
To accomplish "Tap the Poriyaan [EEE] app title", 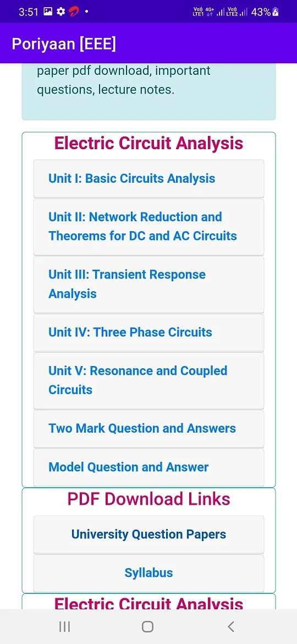I will point(64,44).
